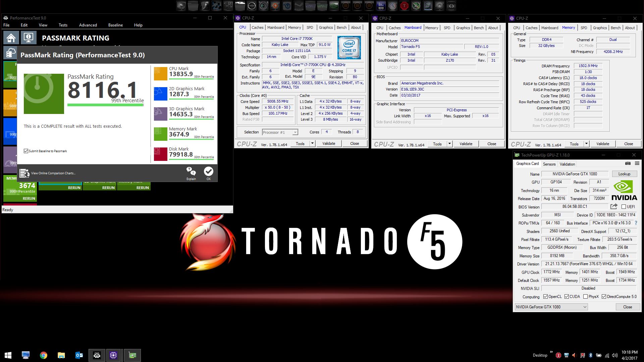Click the Lookup button in GPU-Z

tap(624, 174)
